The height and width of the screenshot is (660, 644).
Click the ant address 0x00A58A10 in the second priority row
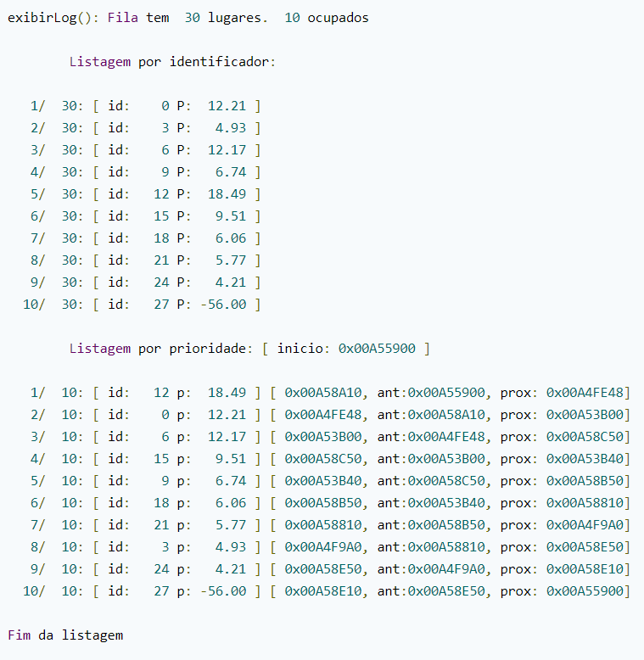pyautogui.click(x=446, y=415)
